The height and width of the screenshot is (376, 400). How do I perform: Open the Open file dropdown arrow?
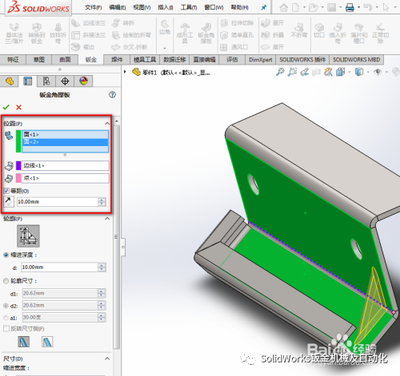pyautogui.click(x=322, y=7)
